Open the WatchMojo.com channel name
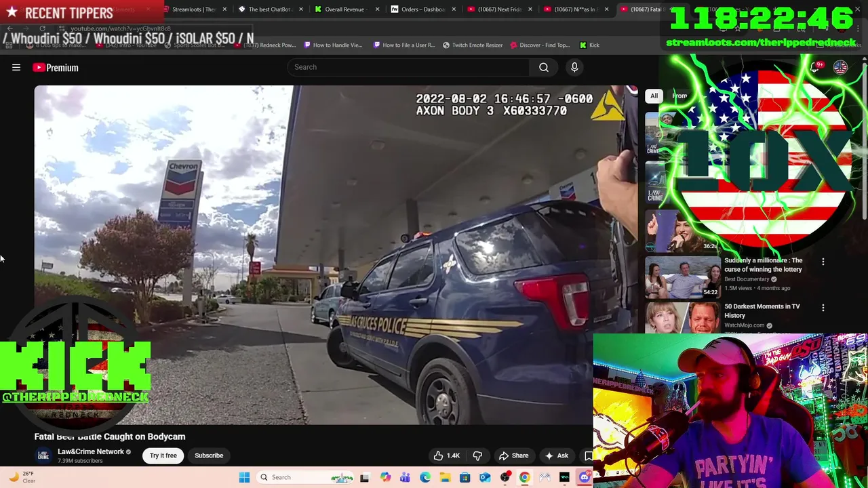The height and width of the screenshot is (488, 868). coord(744,325)
